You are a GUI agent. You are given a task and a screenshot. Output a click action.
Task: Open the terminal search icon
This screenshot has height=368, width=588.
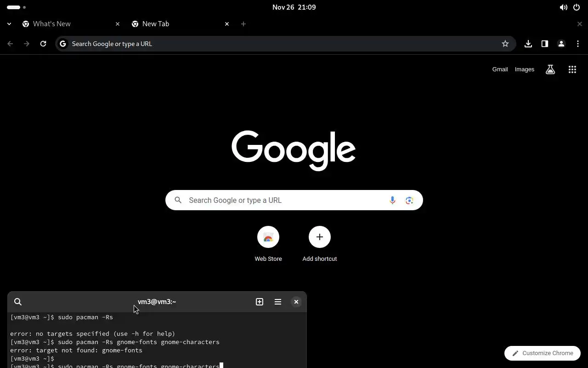(18, 302)
